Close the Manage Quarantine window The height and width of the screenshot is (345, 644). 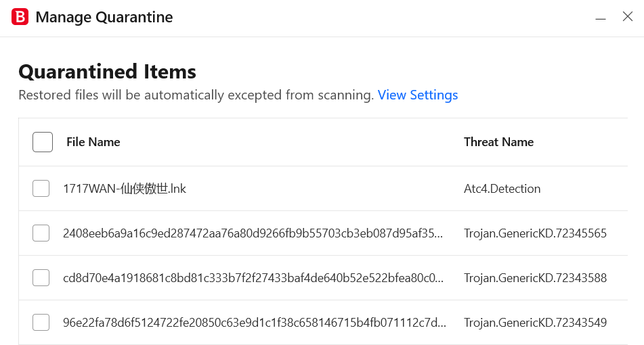coord(628,16)
